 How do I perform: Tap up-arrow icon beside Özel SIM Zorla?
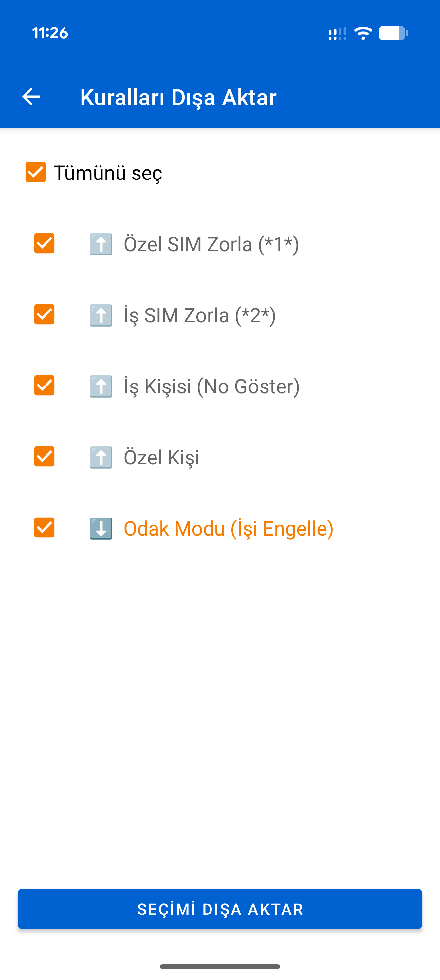tap(101, 244)
